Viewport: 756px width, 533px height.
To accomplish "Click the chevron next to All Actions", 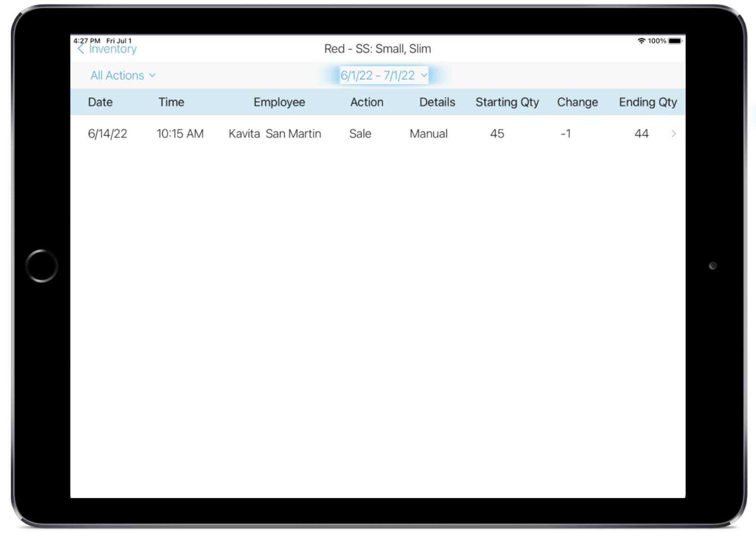I will coord(152,75).
